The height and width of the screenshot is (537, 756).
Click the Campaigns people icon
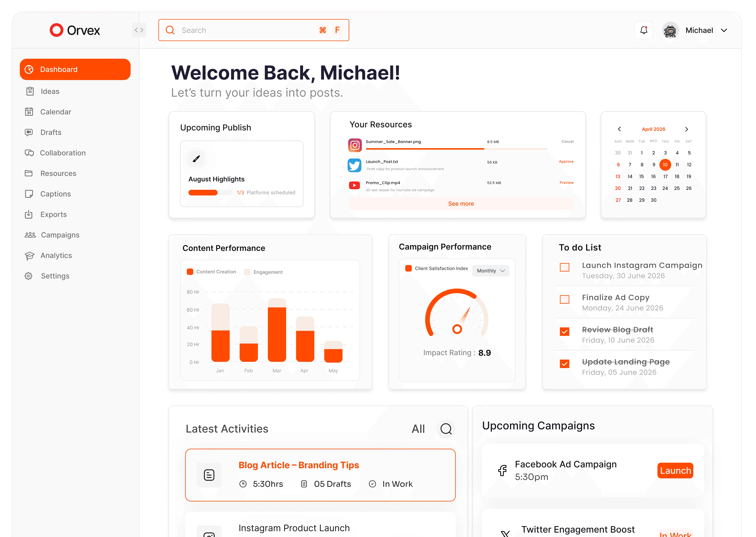30,235
